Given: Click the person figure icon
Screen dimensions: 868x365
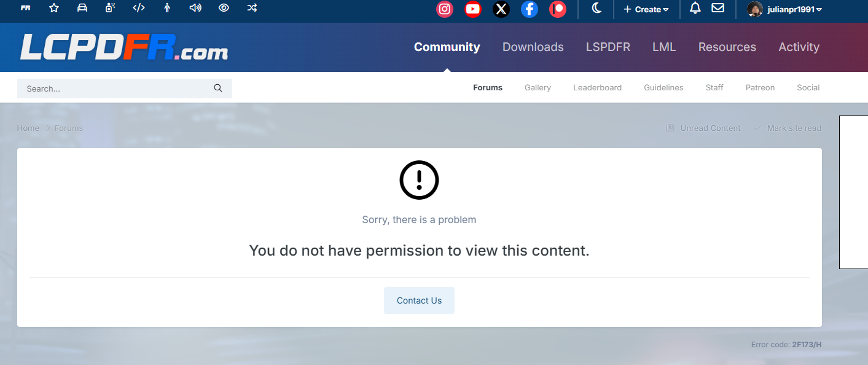Looking at the screenshot, I should point(167,8).
